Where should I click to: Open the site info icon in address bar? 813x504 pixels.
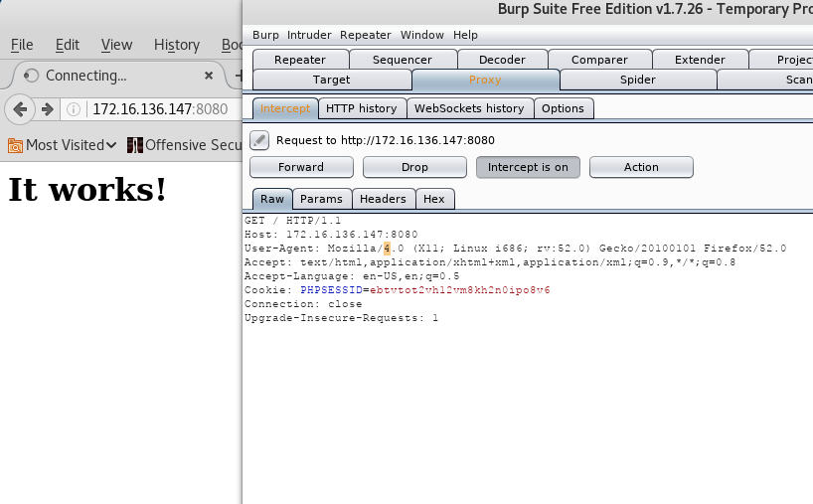click(74, 109)
